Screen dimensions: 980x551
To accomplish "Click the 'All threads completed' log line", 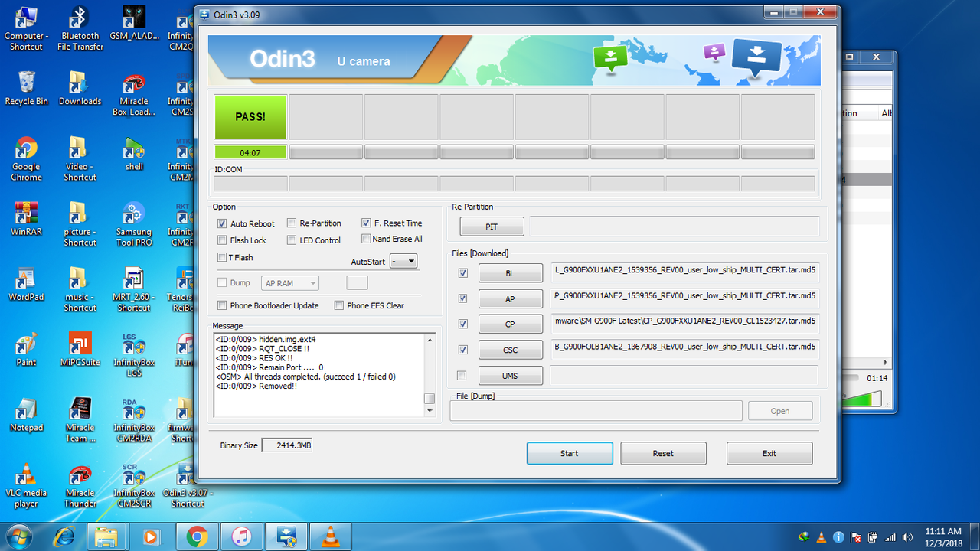I will (x=305, y=377).
